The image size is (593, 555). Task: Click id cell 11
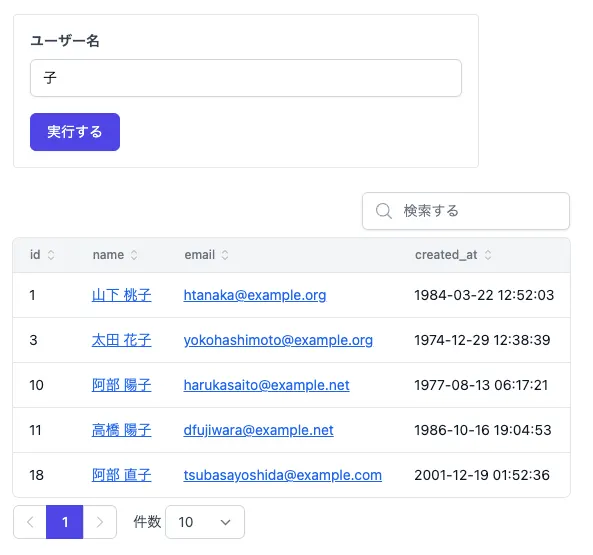[x=36, y=430]
